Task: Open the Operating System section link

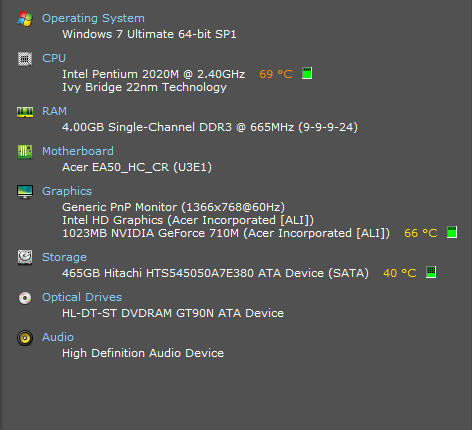Action: coord(93,18)
